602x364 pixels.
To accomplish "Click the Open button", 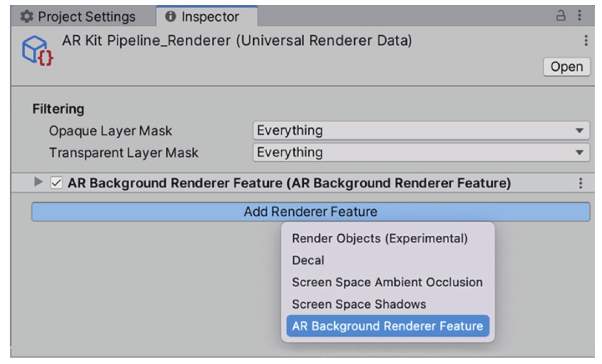I will point(567,67).
